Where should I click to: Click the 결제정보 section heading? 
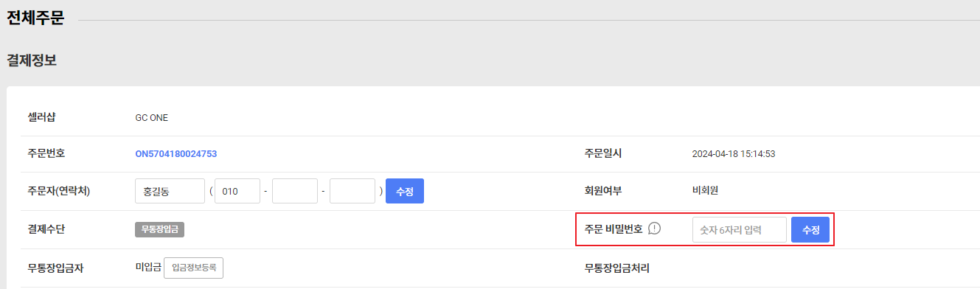[32, 60]
